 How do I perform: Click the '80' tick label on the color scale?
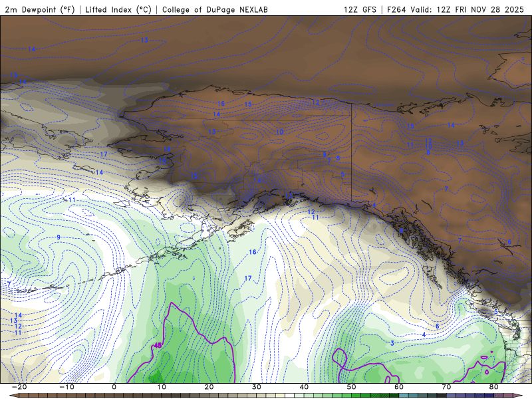[494, 387]
